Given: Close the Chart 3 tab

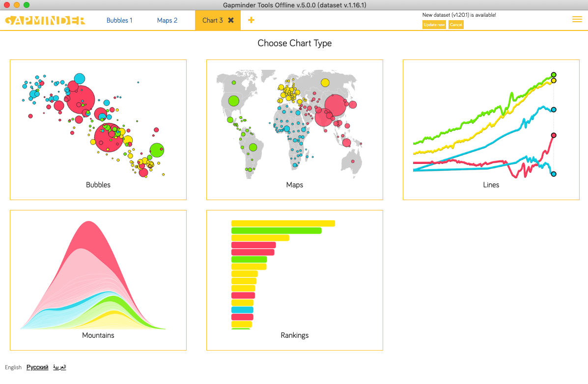Looking at the screenshot, I should tap(231, 20).
